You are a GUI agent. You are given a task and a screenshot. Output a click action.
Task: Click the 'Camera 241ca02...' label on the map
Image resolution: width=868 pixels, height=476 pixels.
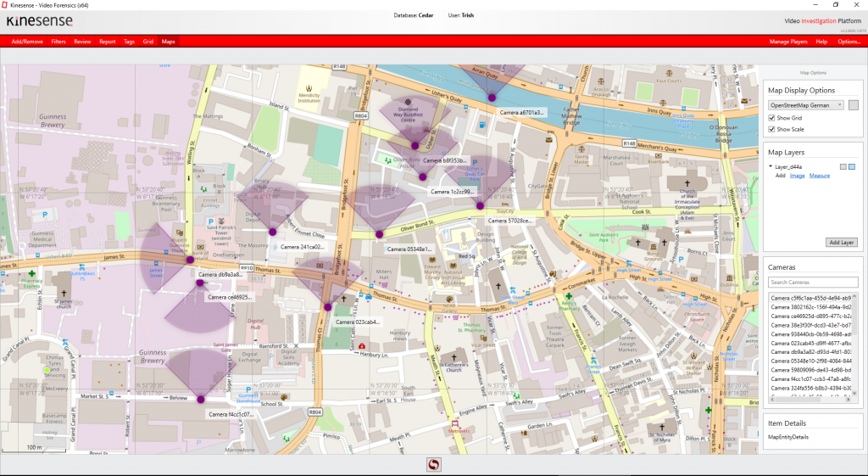(302, 247)
